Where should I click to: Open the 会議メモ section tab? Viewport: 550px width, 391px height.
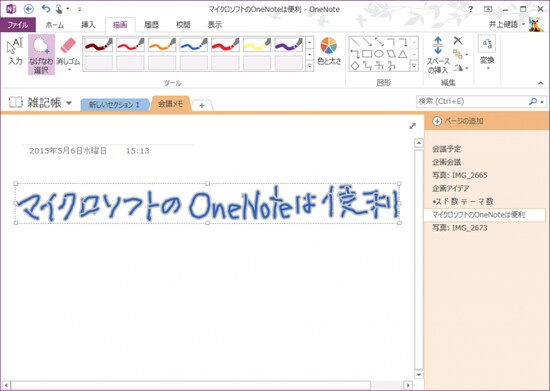tap(170, 103)
